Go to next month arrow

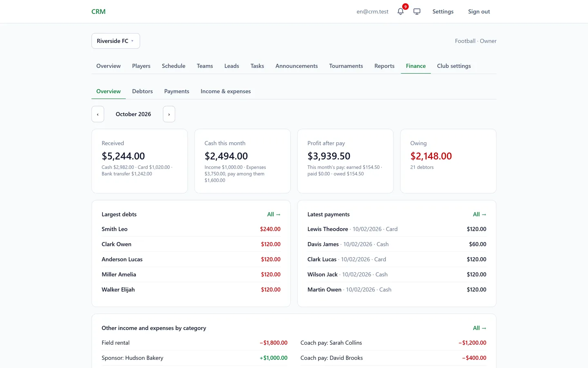pos(169,114)
